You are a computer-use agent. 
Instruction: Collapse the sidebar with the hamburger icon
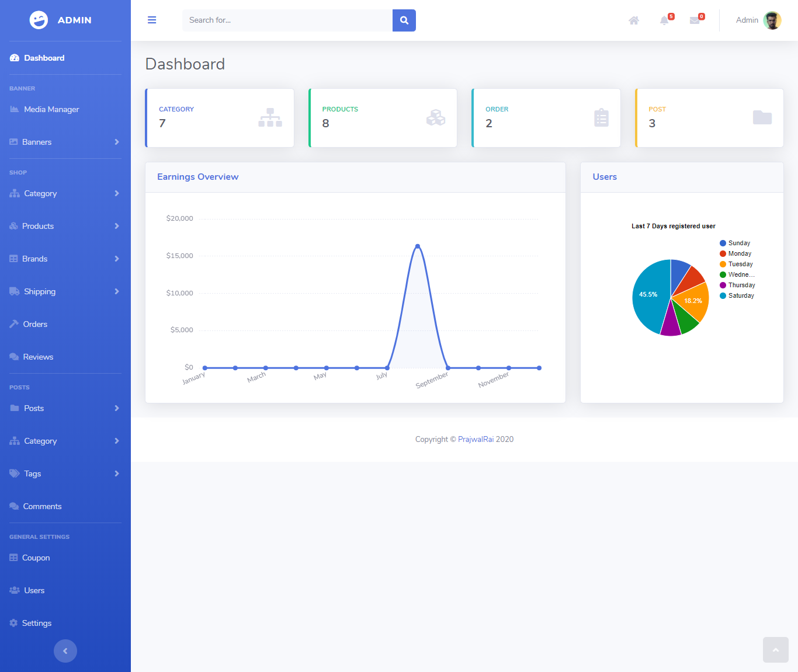(x=152, y=20)
